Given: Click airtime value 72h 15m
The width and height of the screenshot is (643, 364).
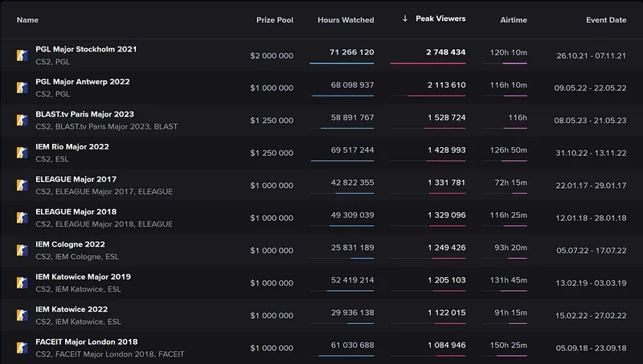Looking at the screenshot, I should coord(511,182).
